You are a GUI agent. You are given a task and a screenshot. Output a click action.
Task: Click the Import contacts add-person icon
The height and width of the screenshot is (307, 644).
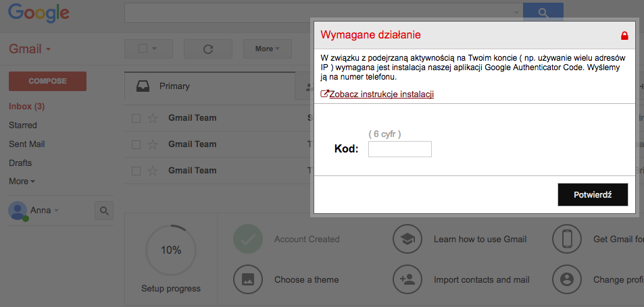[407, 280]
